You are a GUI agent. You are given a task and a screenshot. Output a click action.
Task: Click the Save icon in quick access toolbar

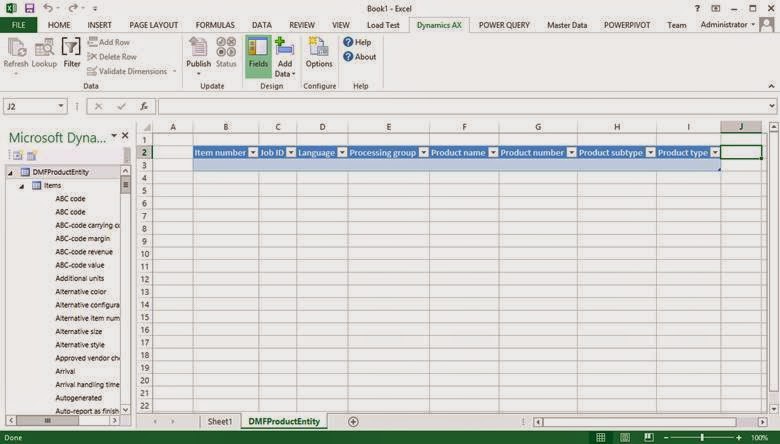point(29,8)
